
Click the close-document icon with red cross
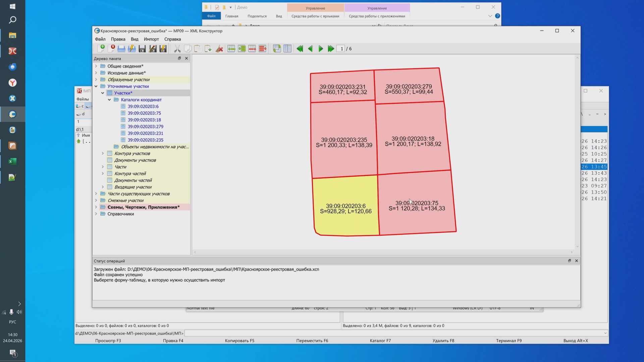(111, 49)
